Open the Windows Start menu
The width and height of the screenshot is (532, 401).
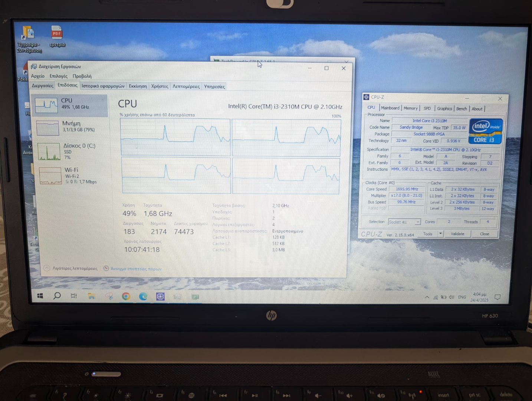(40, 296)
